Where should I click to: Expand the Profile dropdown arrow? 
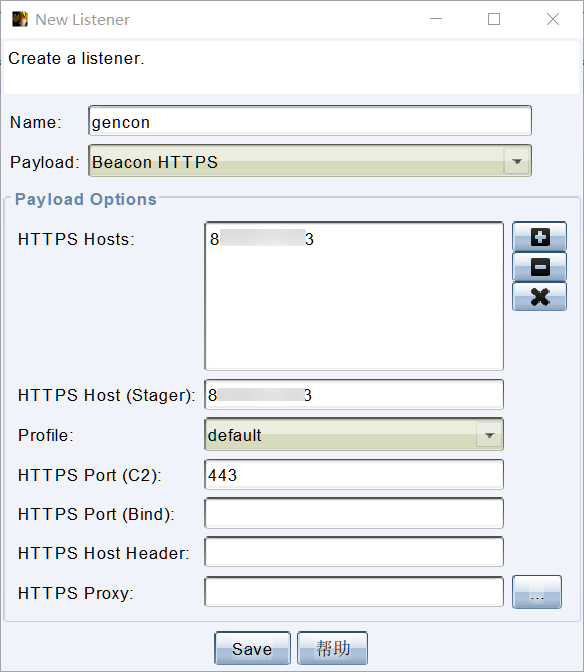[489, 435]
